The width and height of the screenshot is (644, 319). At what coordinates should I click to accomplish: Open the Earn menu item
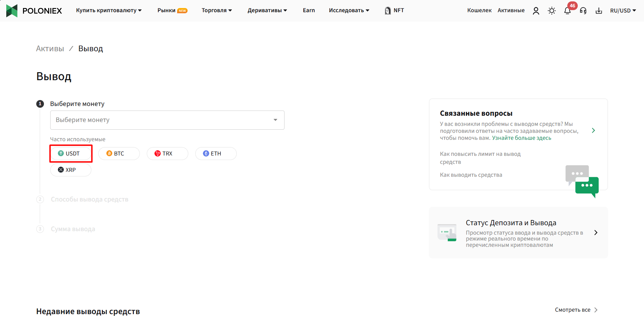[x=309, y=10]
